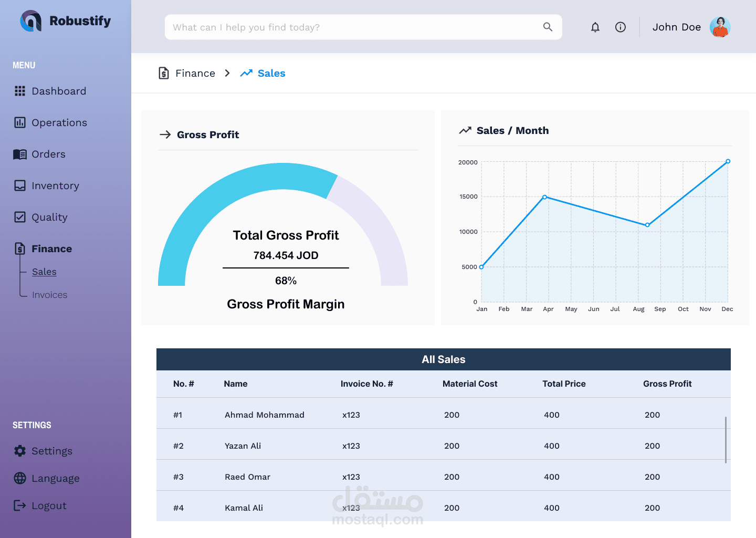The height and width of the screenshot is (538, 756).
Task: Click Total Price 400 in Raed Omar row
Action: (552, 477)
